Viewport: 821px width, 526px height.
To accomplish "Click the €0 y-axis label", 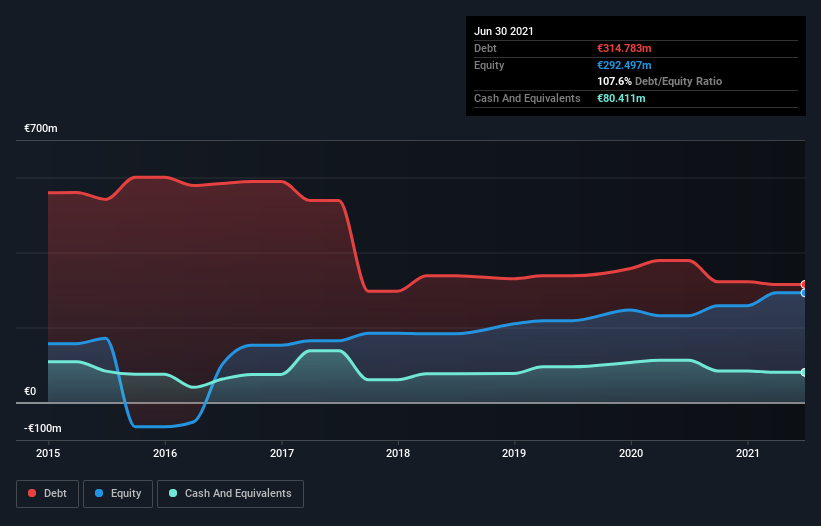I will 30,391.
